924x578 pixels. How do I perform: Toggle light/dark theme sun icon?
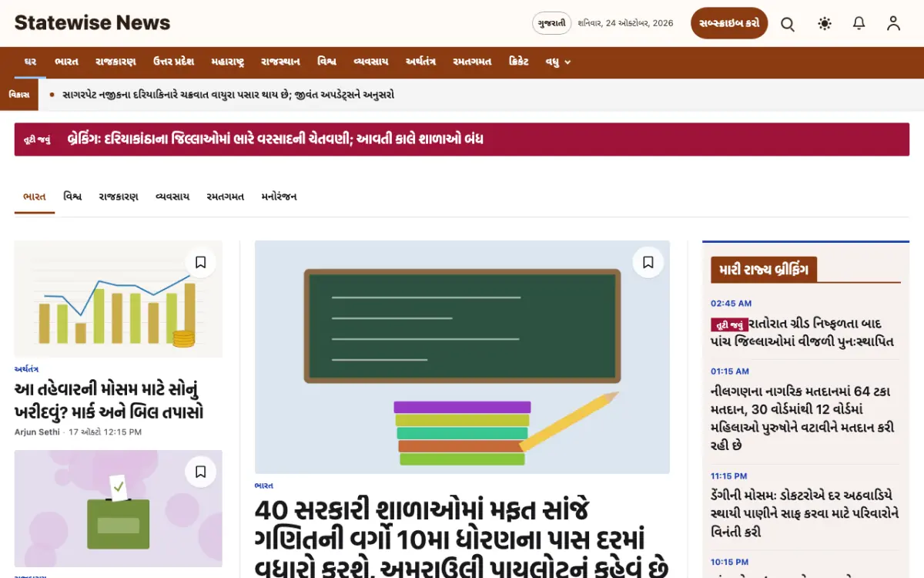coord(825,24)
